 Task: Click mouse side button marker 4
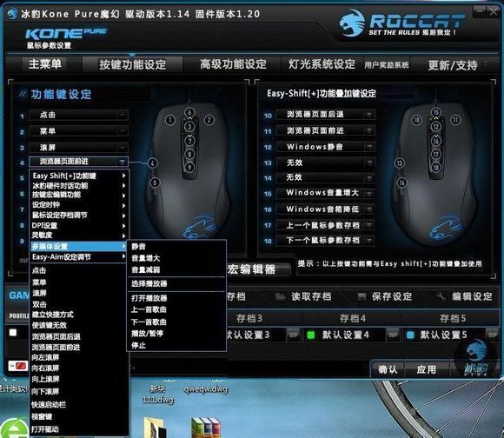[152, 163]
